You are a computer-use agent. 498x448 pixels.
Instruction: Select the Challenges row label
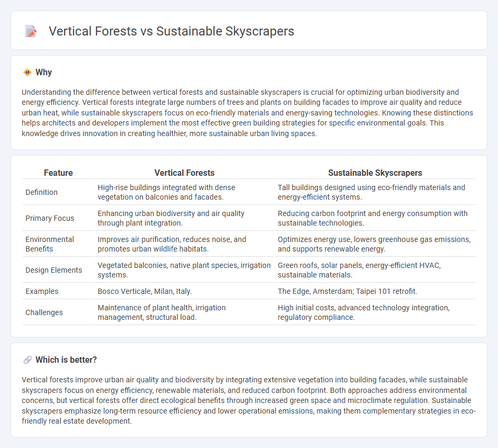tap(44, 312)
